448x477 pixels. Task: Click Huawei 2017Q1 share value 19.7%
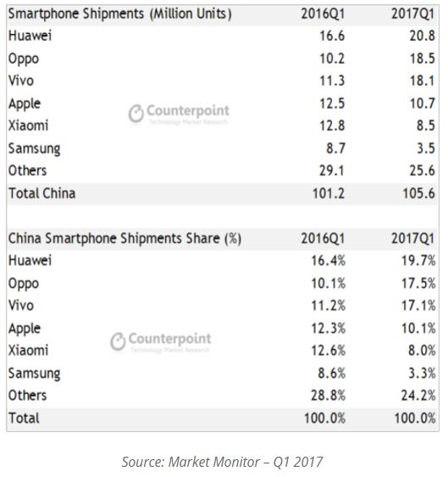coord(418,261)
